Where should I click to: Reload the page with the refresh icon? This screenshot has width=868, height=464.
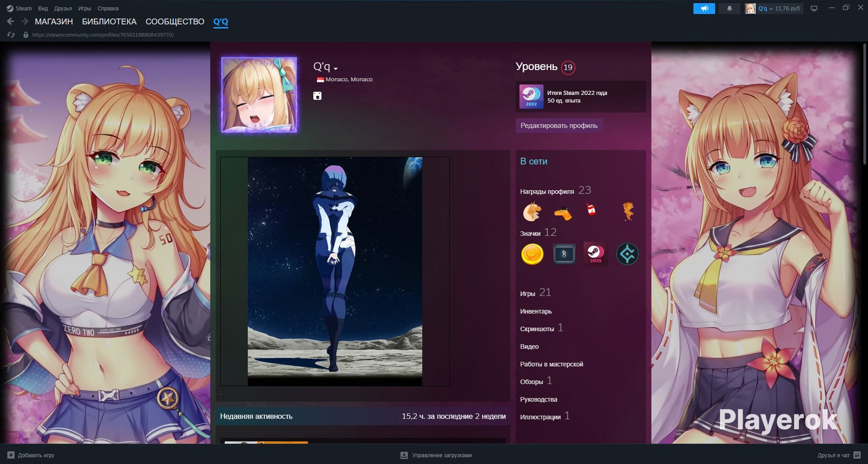tap(11, 35)
